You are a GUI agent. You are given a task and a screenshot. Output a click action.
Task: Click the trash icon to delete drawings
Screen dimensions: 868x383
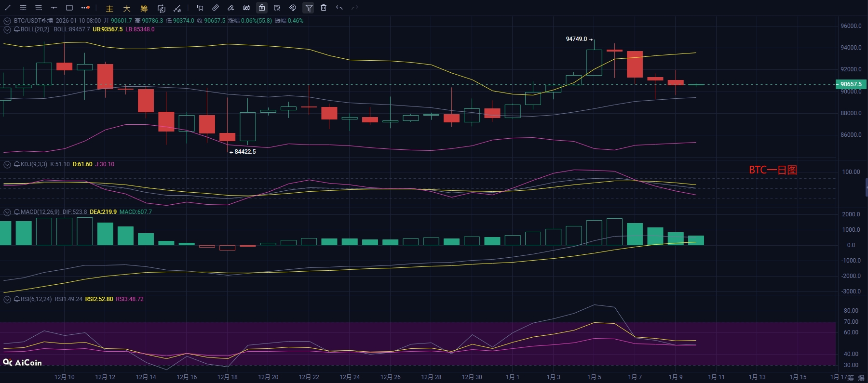coord(324,8)
